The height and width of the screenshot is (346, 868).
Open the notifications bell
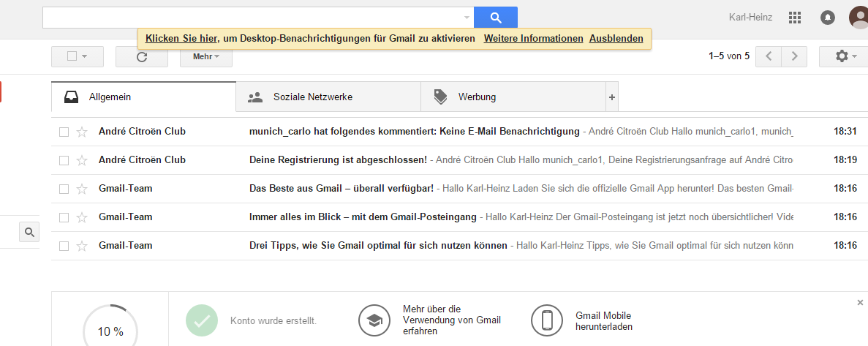pyautogui.click(x=827, y=18)
